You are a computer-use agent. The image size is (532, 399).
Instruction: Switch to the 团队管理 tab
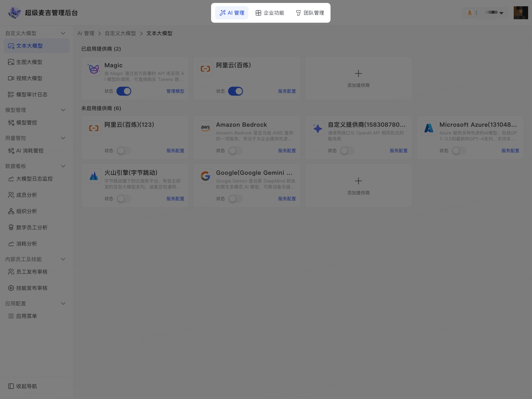tap(310, 13)
